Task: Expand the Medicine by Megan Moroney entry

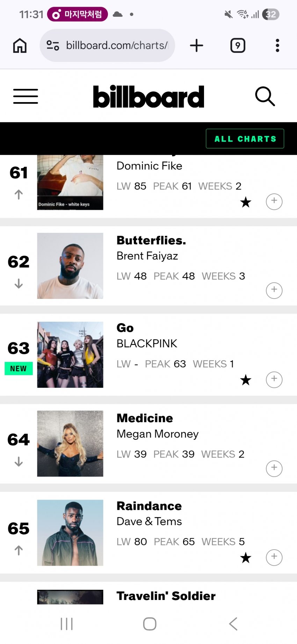Action: pos(274,468)
